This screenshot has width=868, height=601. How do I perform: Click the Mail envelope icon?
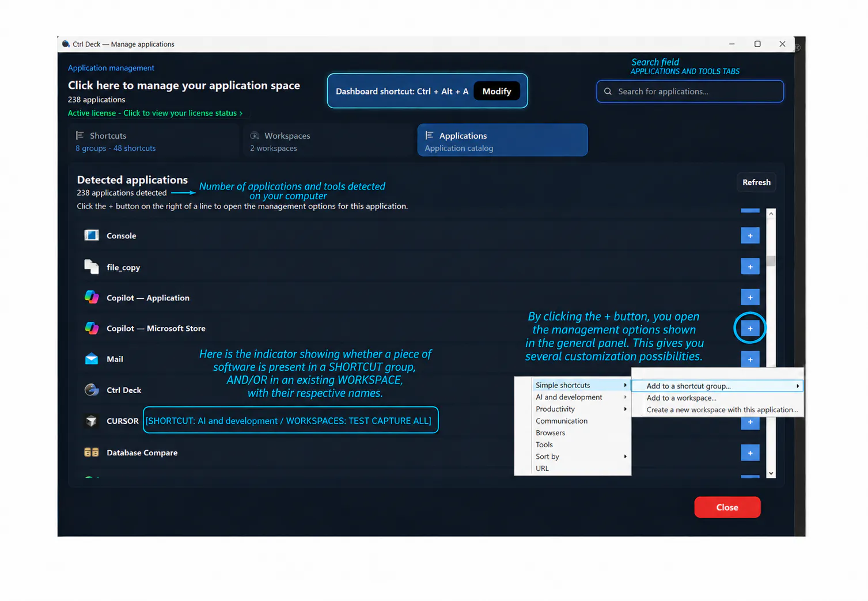click(x=92, y=359)
